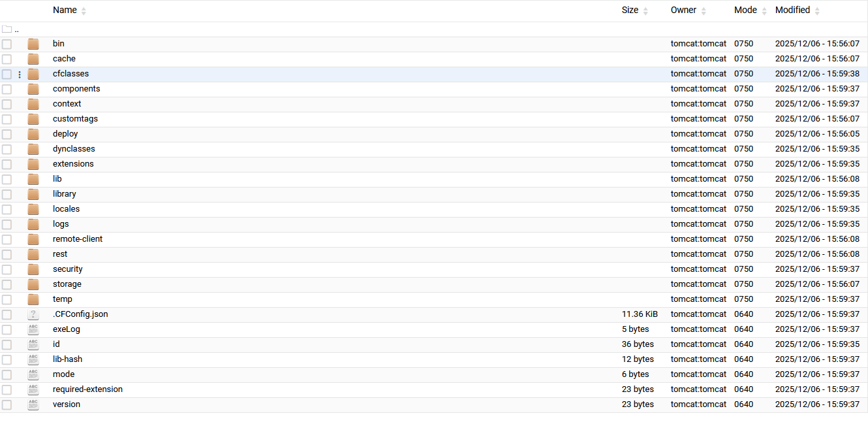Viewport: 868px width, 426px height.
Task: Tick the checkbox for the cache folder
Action: coord(7,59)
